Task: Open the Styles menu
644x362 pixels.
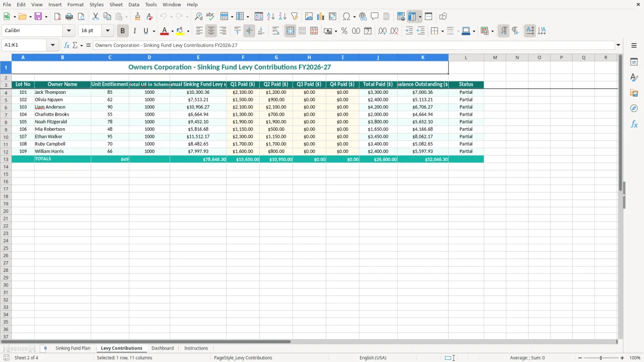Action: [97, 4]
